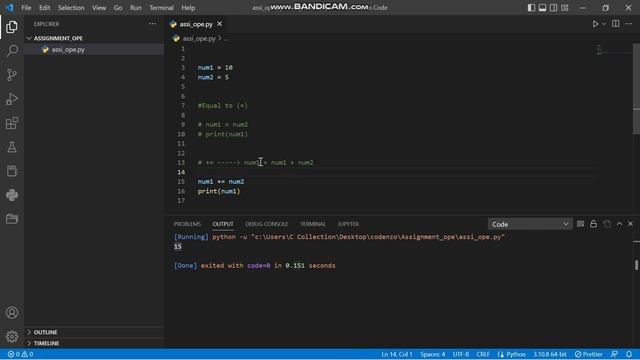
Task: Click the 'print(num1)' code on line 16
Action: pos(219,191)
